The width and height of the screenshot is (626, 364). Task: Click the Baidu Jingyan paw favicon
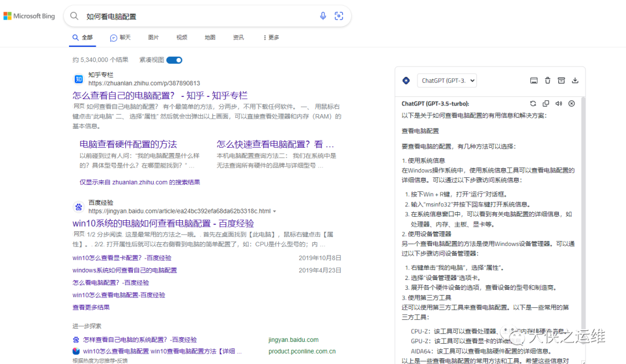[79, 207]
